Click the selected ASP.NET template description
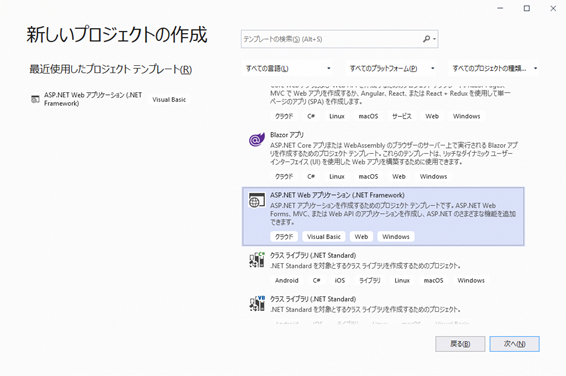 click(393, 214)
